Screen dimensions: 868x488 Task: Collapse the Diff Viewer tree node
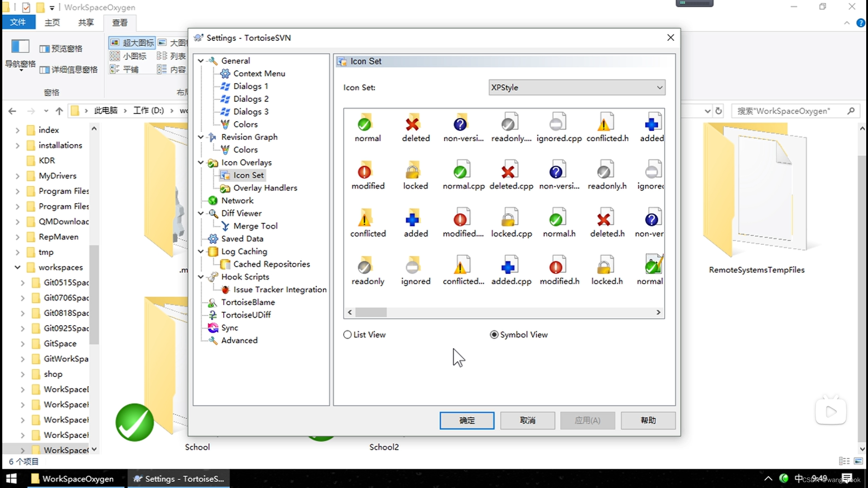point(201,213)
